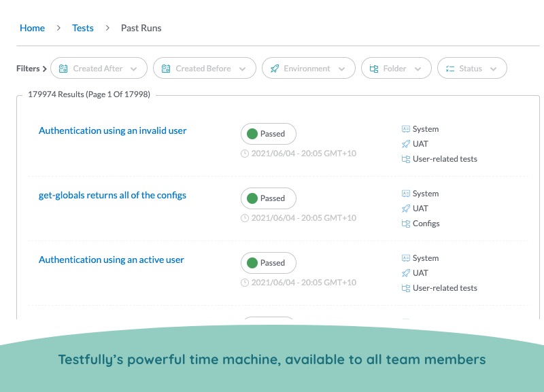This screenshot has width=544, height=392.
Task: Click UAT rocket icon on get-globals row
Action: point(406,209)
